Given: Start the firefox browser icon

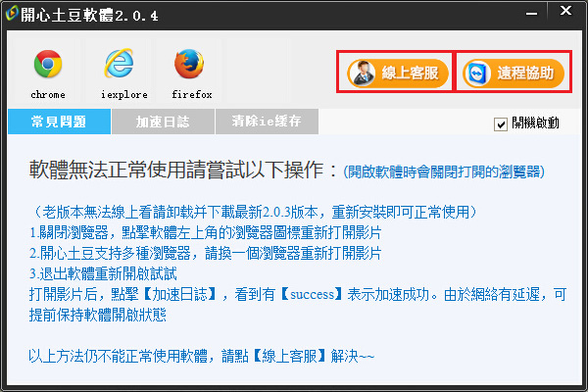Looking at the screenshot, I should [x=189, y=64].
